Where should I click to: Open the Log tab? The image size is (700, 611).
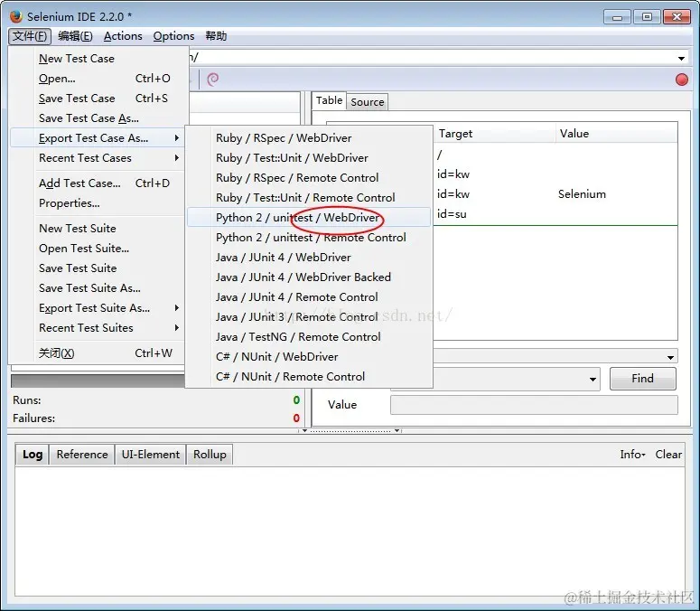(x=33, y=455)
